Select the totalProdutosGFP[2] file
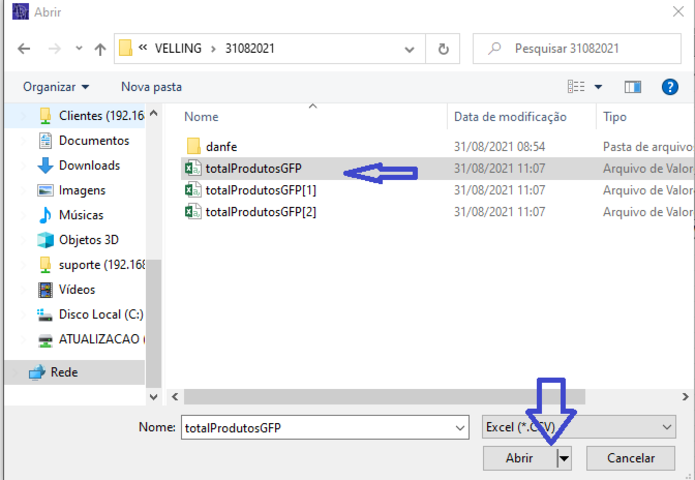Viewport: 695px width, 480px height. coord(260,212)
